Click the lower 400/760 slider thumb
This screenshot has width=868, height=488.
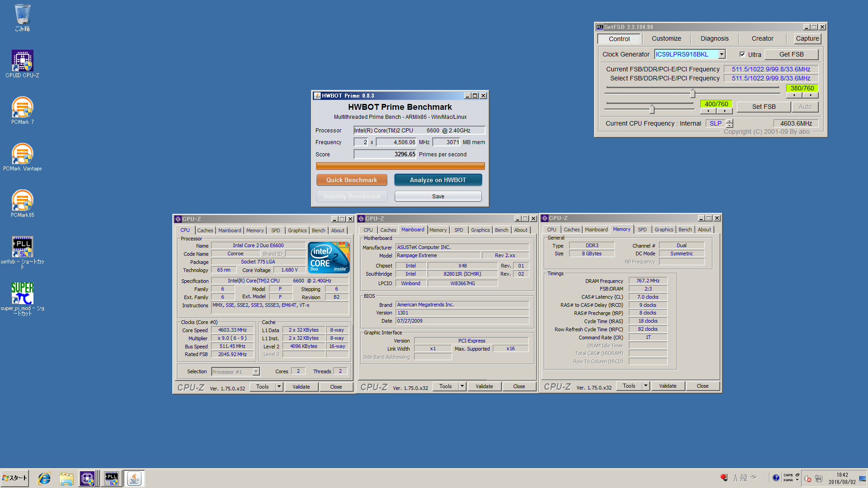(x=652, y=109)
